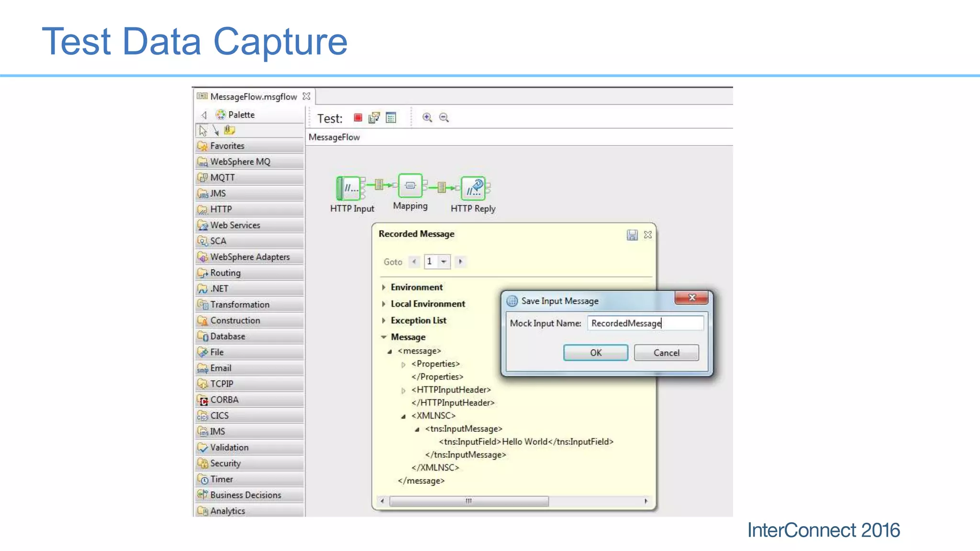980x551 pixels.
Task: Expand the Properties XML element
Action: pos(403,364)
